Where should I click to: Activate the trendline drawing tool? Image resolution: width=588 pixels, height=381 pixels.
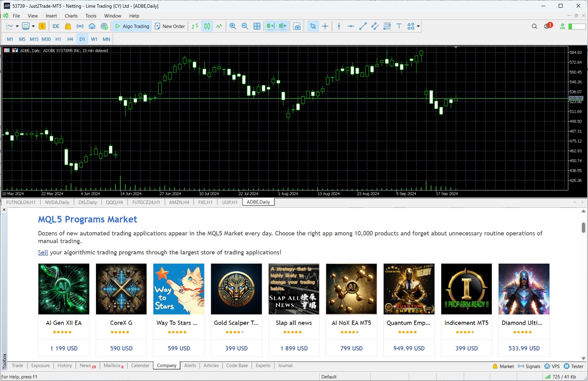click(x=363, y=26)
